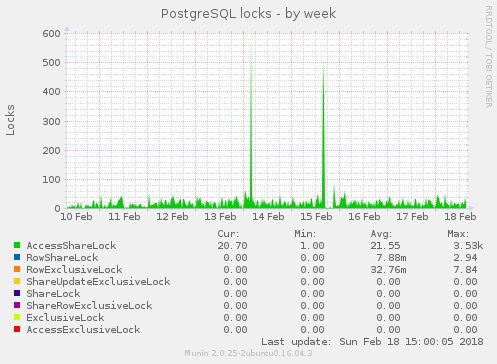Viewport: 497px width, 364px height.
Task: Click the 14 Feb x-axis label
Action: pyautogui.click(x=268, y=217)
